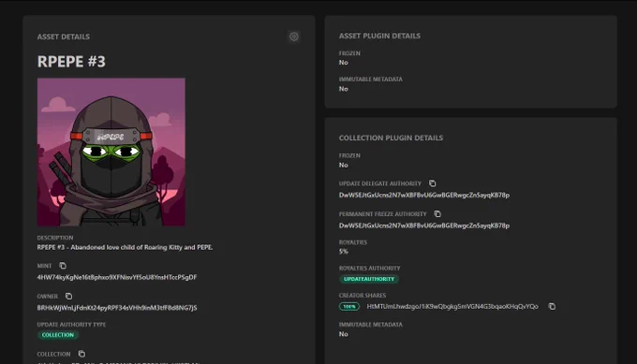Select the owner address BRHkWjWnLjFdnKt24py...

tap(117, 308)
